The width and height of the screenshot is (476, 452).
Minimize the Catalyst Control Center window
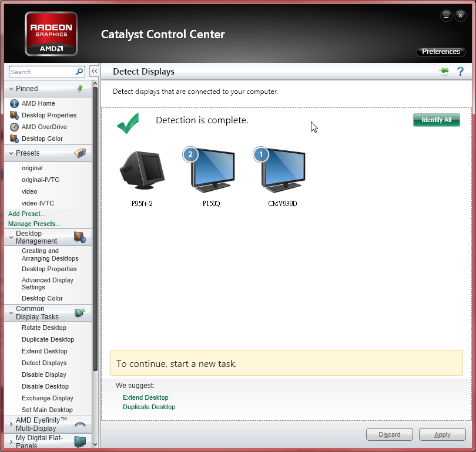pyautogui.click(x=446, y=15)
